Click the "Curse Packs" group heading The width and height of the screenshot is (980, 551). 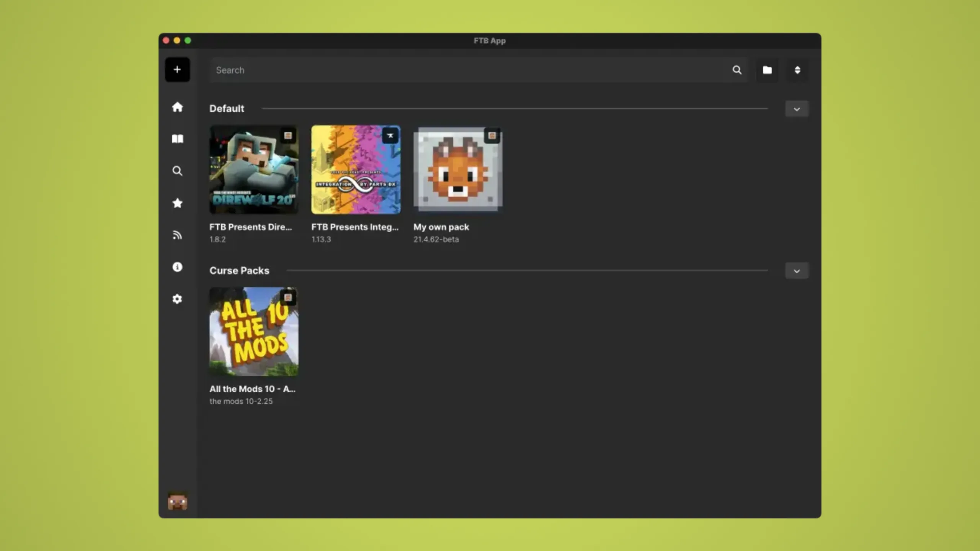(x=239, y=271)
